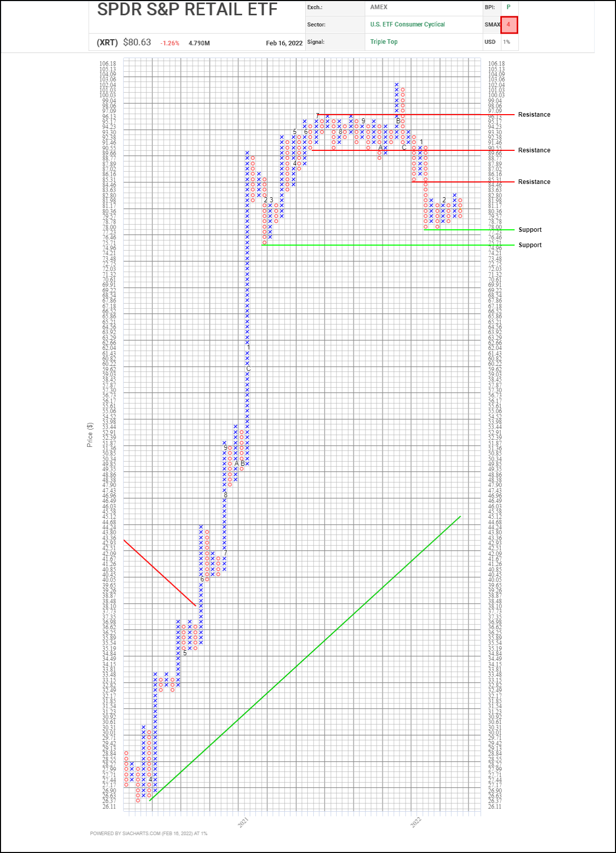Click the SMAX score 4 box
Viewport: 616px width, 853px height.
[x=509, y=24]
